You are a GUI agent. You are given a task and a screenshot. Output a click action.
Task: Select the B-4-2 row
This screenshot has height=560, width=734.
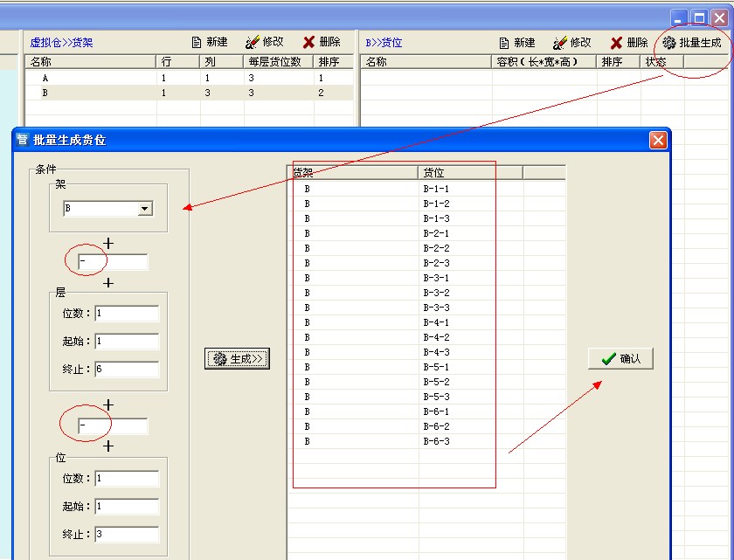[x=426, y=337]
